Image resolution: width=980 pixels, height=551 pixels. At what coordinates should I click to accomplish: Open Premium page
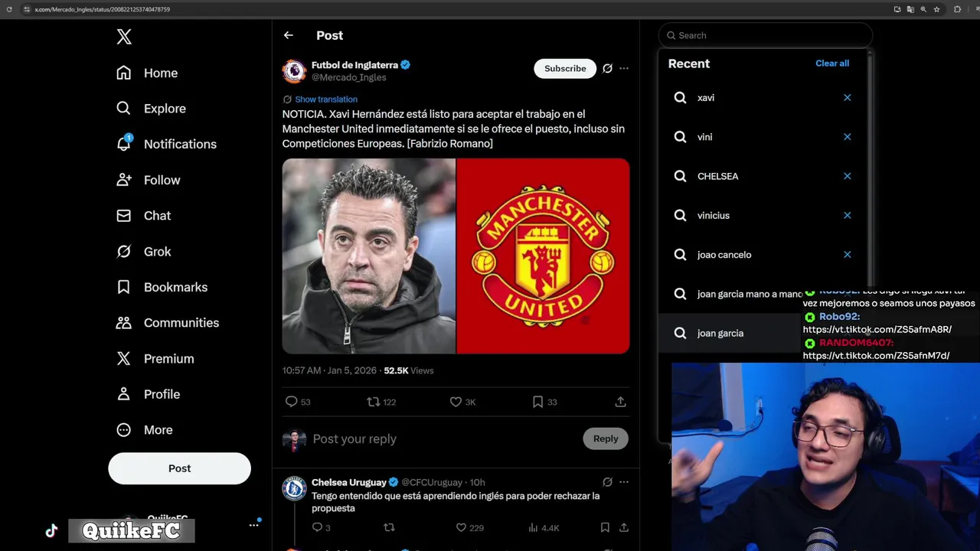click(x=155, y=358)
